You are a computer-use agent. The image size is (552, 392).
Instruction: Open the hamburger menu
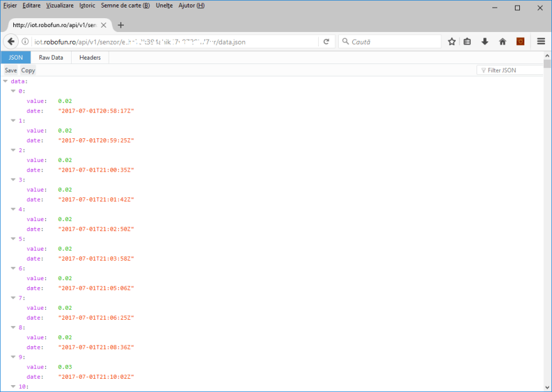tap(541, 41)
